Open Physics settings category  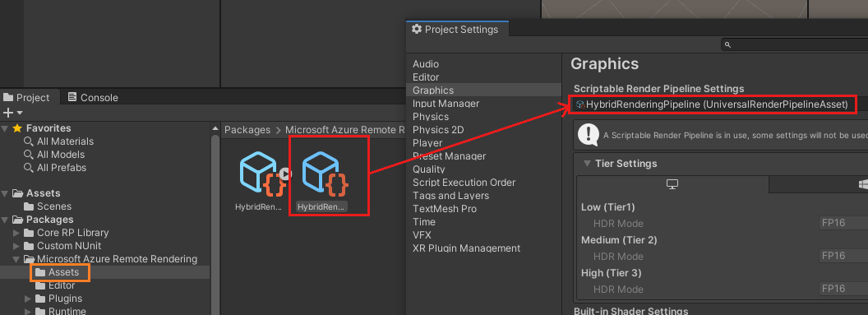coord(430,117)
